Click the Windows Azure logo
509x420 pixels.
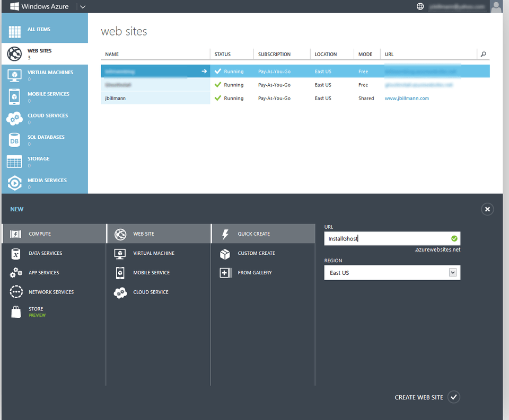coord(39,6)
